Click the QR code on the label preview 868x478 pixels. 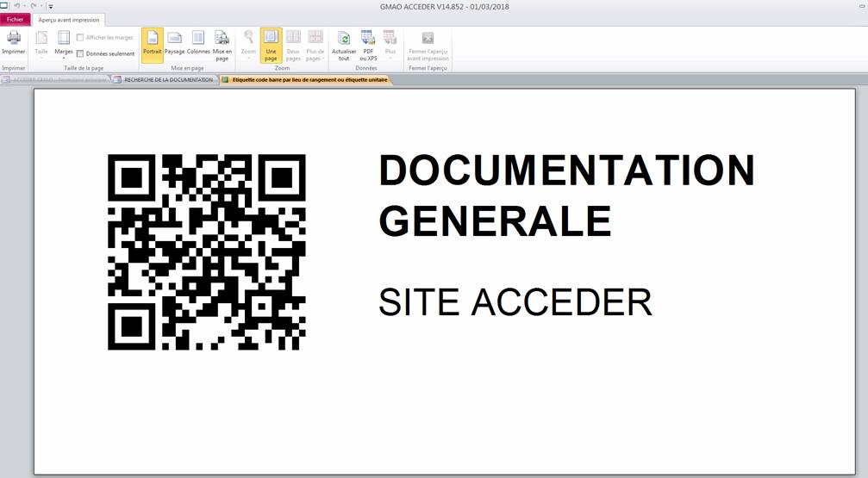(x=207, y=252)
